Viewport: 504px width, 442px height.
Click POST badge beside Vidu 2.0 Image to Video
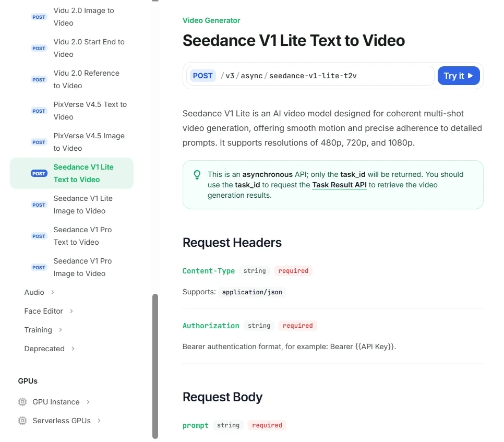pos(39,17)
